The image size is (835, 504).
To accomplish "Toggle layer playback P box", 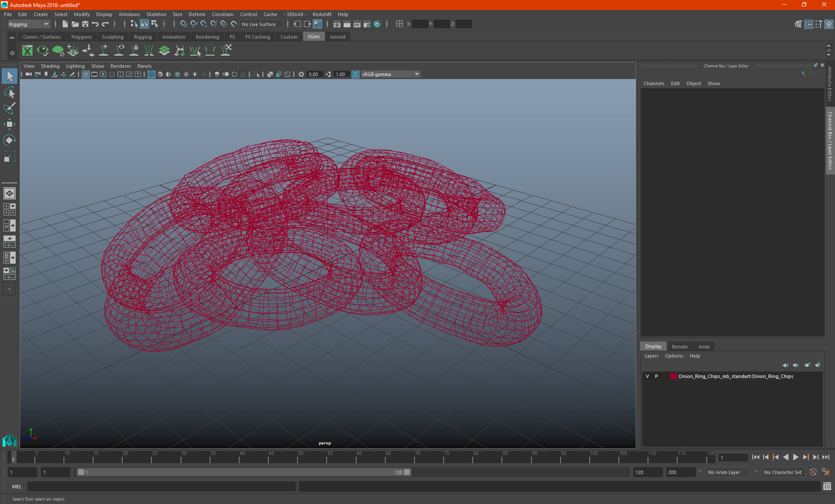I will (x=656, y=376).
